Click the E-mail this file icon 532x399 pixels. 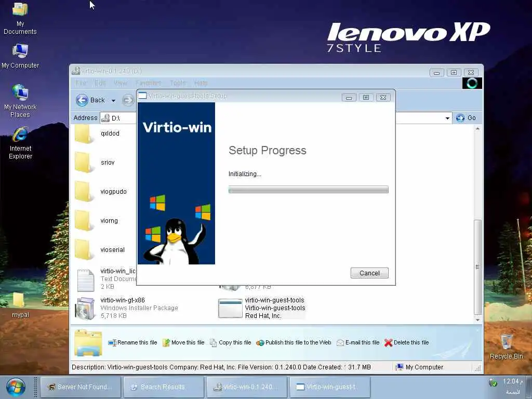[x=340, y=343]
